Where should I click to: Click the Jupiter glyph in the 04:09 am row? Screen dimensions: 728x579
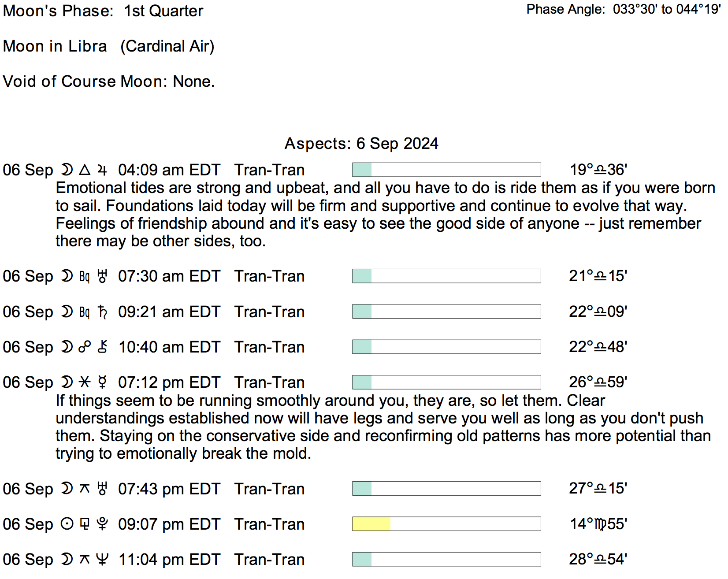[x=102, y=170]
